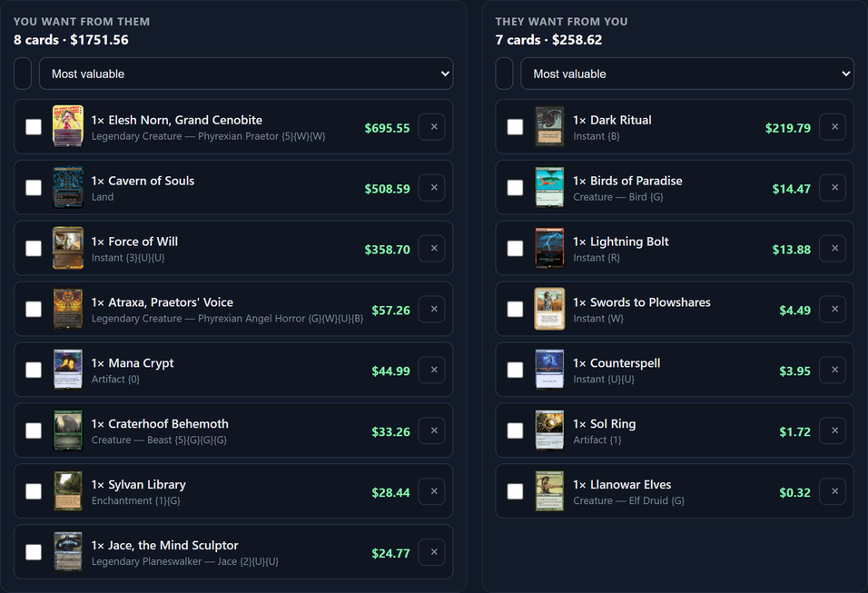Open Cavern of Souls card image
This screenshot has width=868, height=593.
[x=67, y=187]
